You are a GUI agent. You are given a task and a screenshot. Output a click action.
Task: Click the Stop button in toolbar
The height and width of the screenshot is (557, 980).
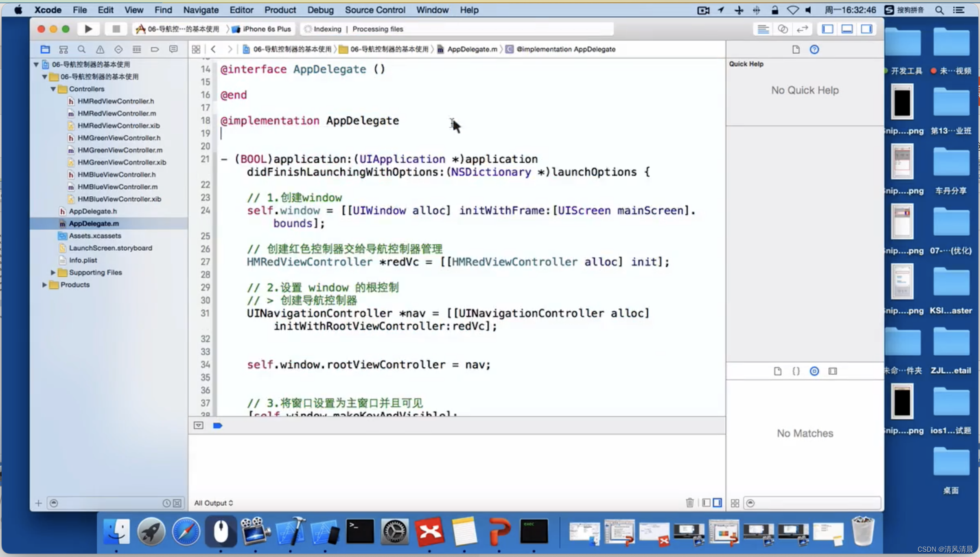[116, 29]
